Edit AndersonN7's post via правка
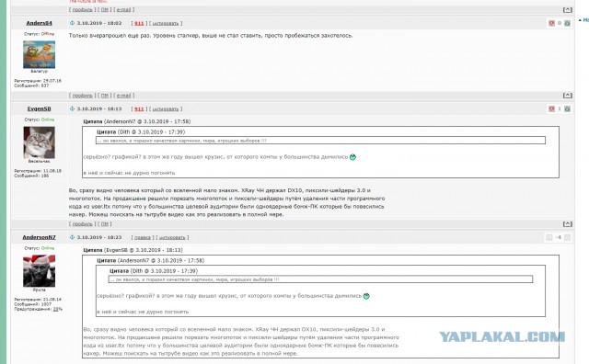 point(143,237)
